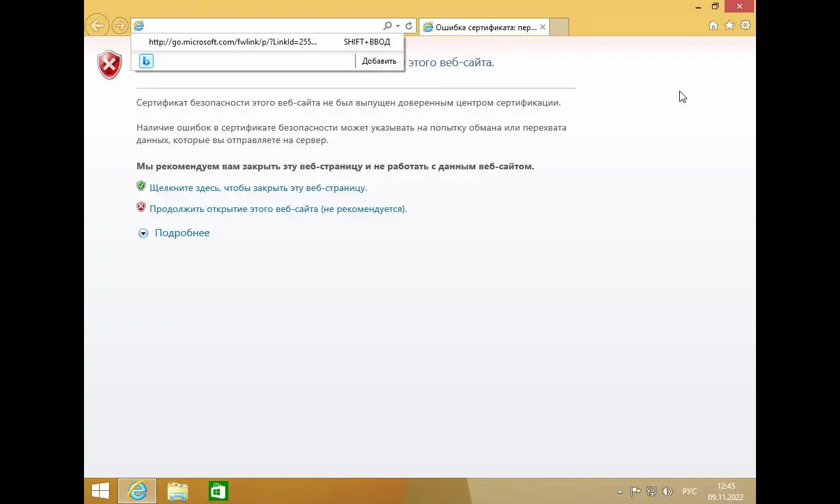This screenshot has width=840, height=504.
Task: Click sentence starting Сертификат безопасности этого веб-сайта
Action: coord(348,102)
